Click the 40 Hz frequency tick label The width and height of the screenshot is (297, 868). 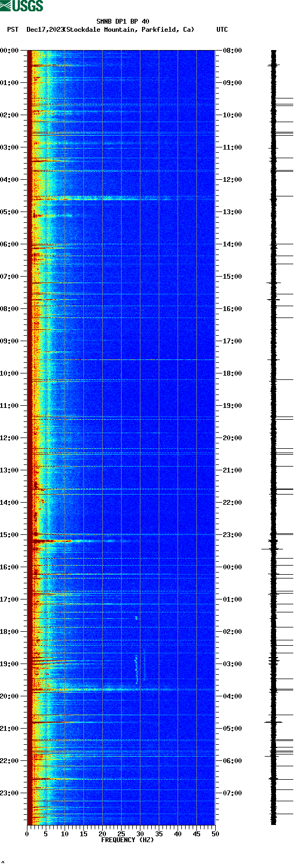click(178, 834)
